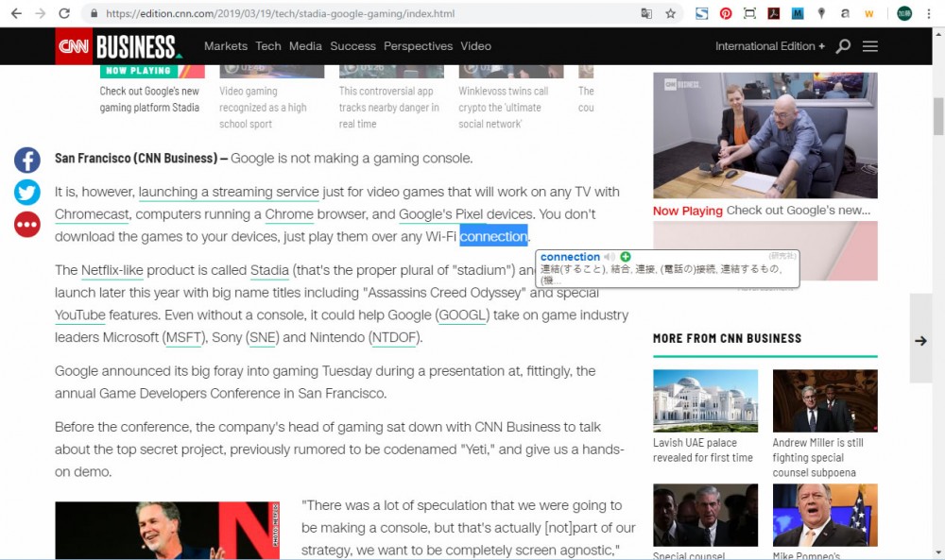
Task: Open the NTDOF stock ticker link
Action: coord(394,337)
